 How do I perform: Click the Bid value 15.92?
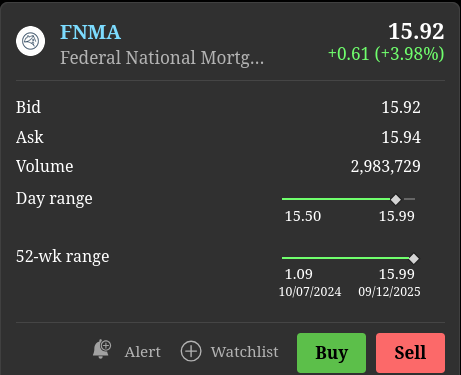coord(401,107)
